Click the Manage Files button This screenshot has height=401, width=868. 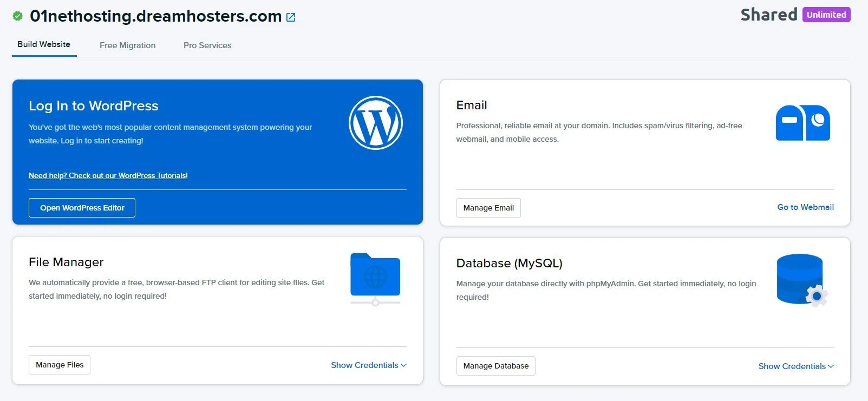(x=60, y=365)
